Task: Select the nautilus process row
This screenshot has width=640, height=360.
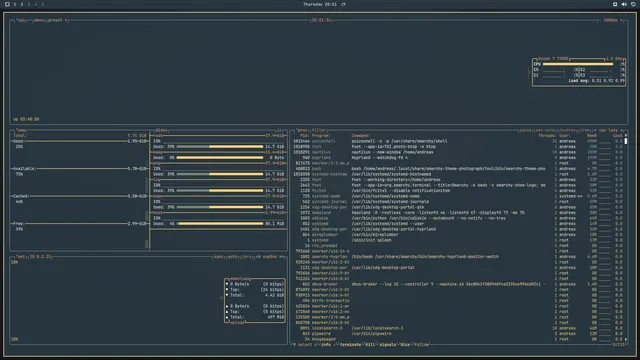Action: tap(458, 152)
